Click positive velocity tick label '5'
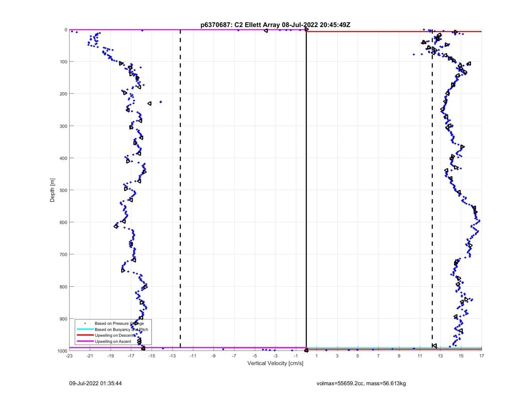This screenshot has height=394, width=532. tap(358, 355)
